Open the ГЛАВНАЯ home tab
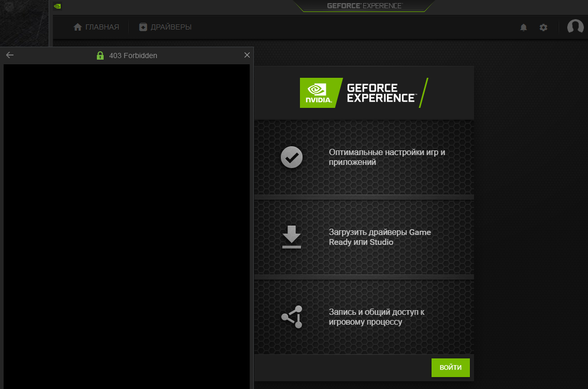This screenshot has height=389, width=588. click(x=96, y=27)
